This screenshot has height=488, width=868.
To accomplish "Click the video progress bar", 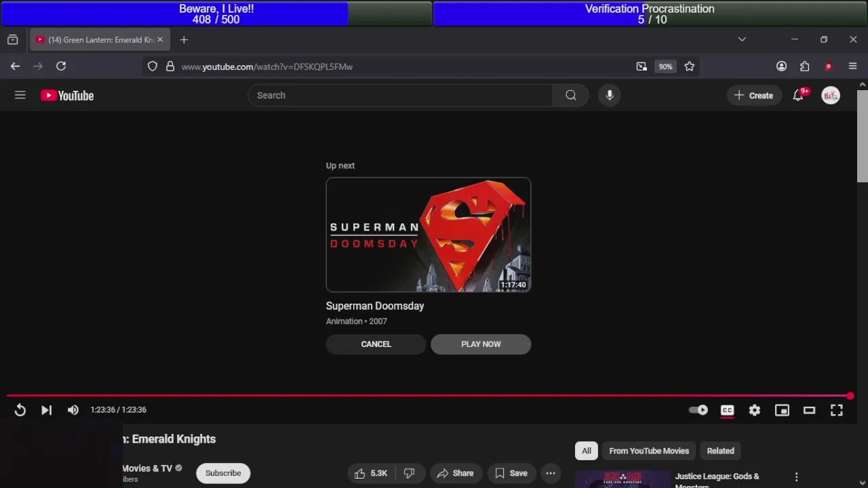I will coord(429,396).
